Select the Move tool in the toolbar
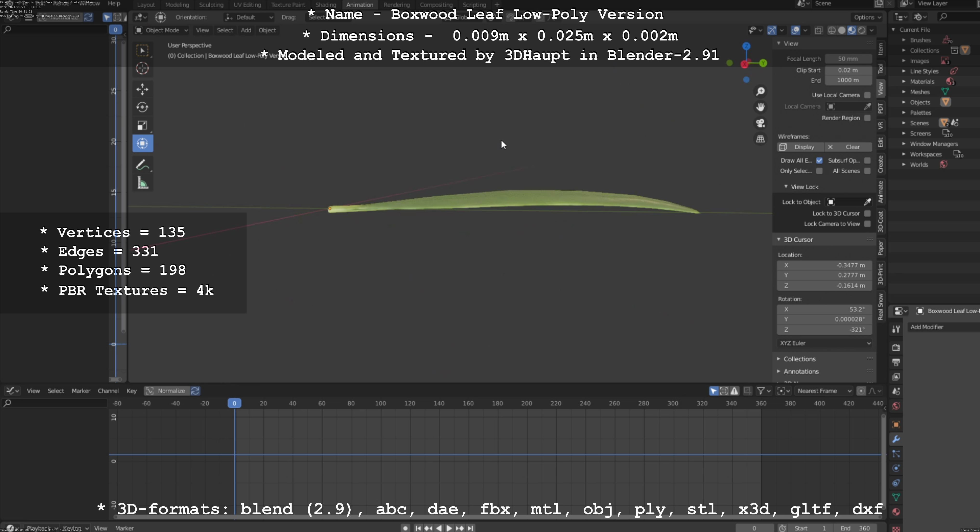This screenshot has width=980, height=532. pos(142,89)
